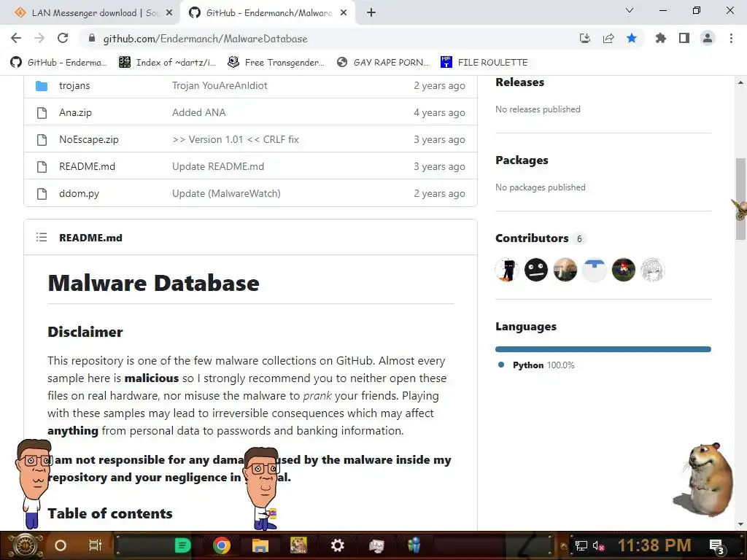Image resolution: width=747 pixels, height=560 pixels.
Task: Open the Packages heading link
Action: click(x=522, y=160)
